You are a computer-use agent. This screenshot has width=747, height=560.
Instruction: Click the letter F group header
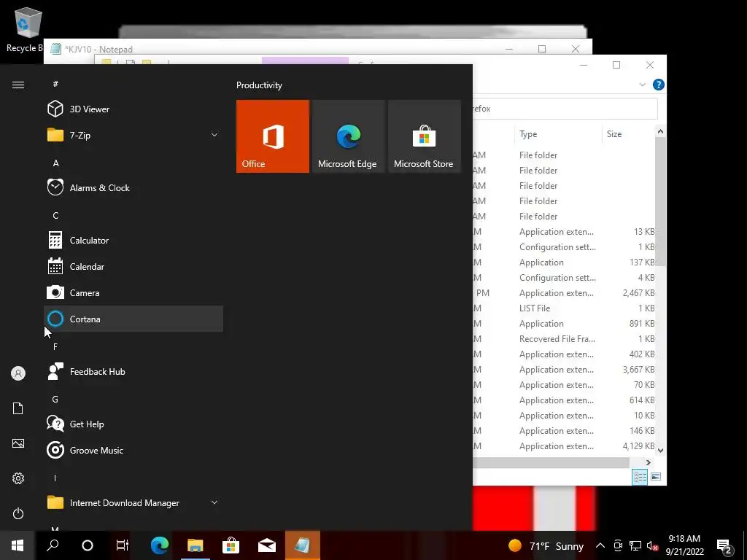coord(55,346)
